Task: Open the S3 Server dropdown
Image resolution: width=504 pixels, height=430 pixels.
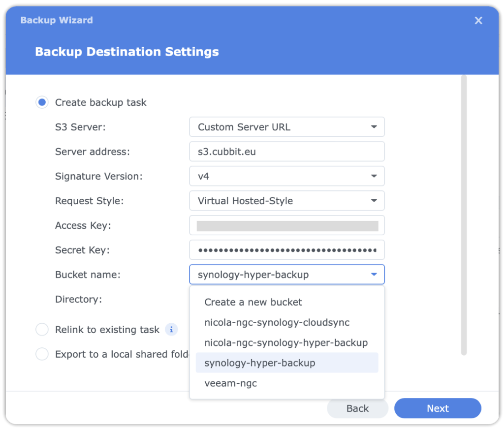Action: click(286, 127)
